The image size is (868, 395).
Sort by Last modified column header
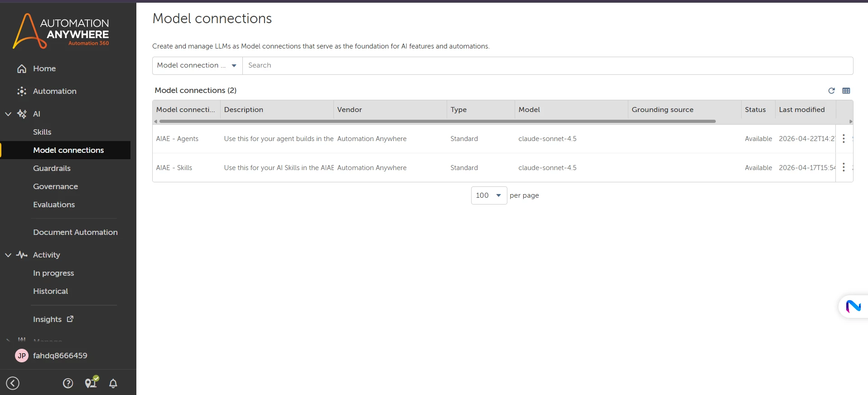click(x=802, y=110)
